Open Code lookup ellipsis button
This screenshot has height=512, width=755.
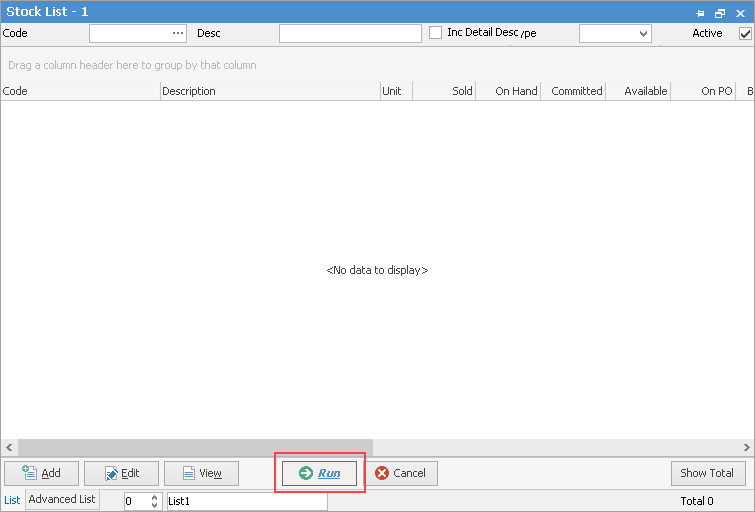point(178,33)
